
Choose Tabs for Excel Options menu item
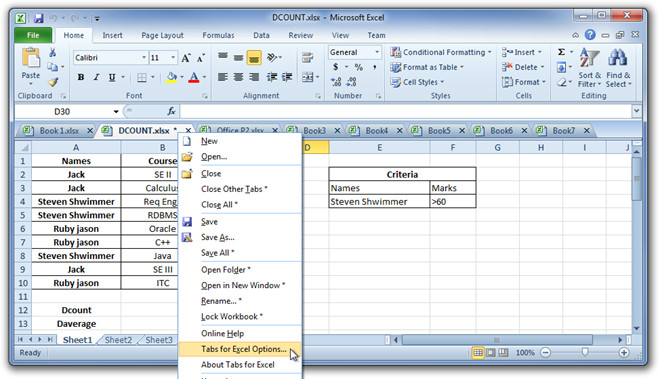240,349
